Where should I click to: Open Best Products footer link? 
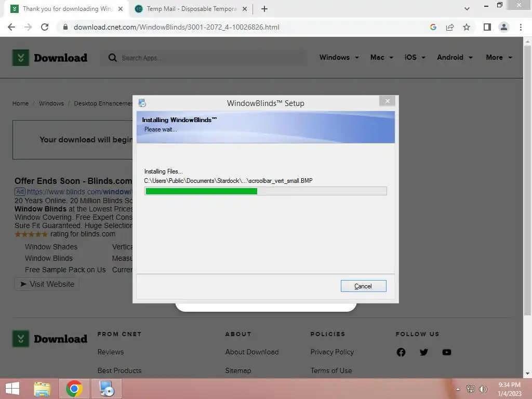[119, 370]
